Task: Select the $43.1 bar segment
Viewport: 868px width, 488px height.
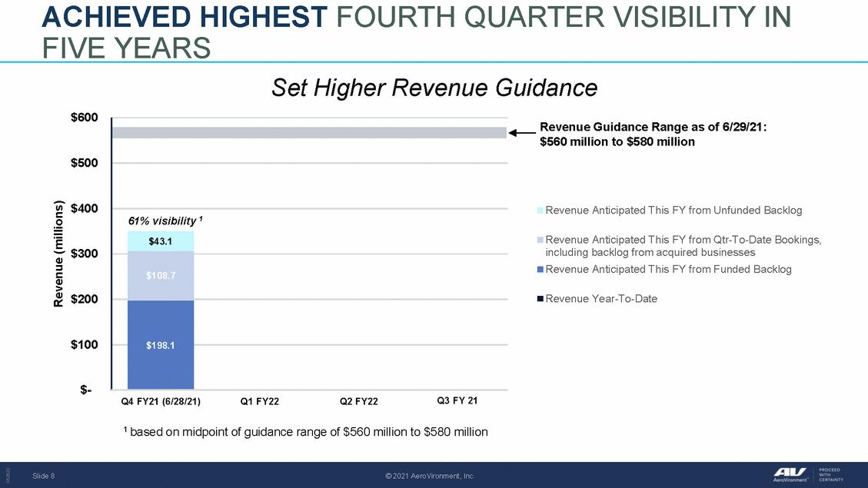Action: tap(161, 241)
